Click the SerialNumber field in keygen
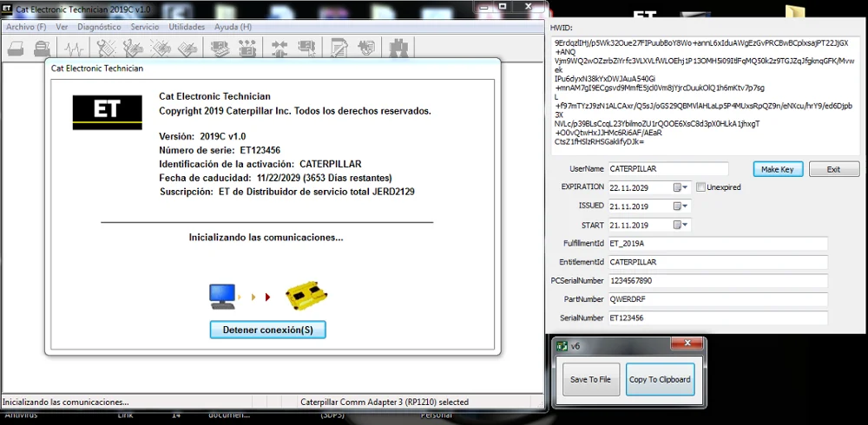 [718, 318]
